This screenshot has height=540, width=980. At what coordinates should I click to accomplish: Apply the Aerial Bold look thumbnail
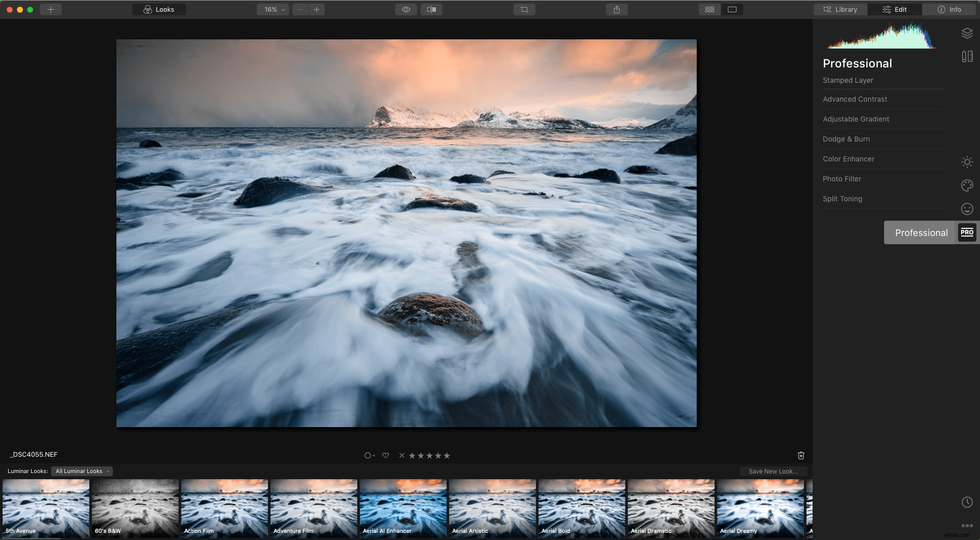(x=581, y=507)
